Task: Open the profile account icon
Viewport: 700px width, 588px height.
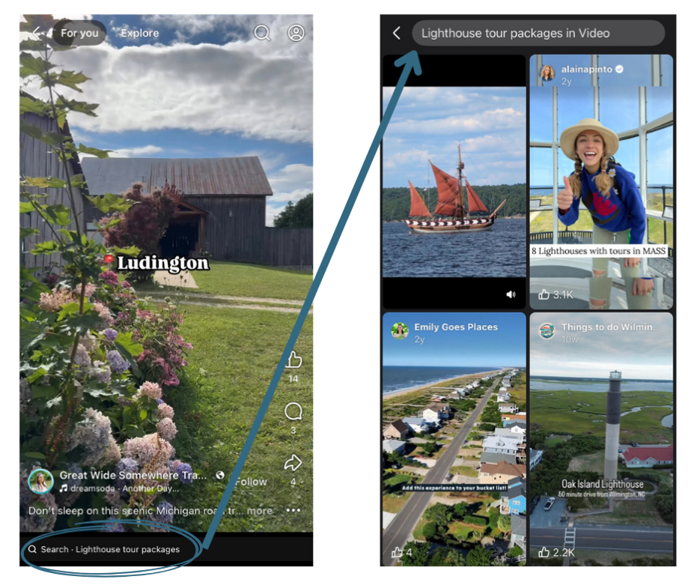Action: (x=296, y=33)
